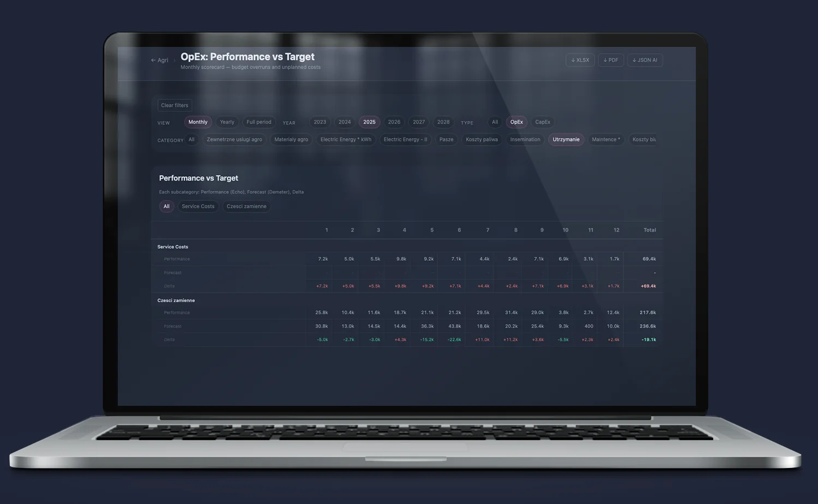818x504 pixels.
Task: Show only Service Costs subcategory
Action: 198,206
